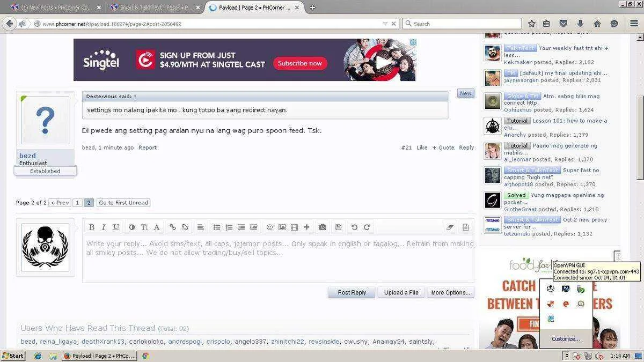The image size is (644, 362).
Task: Bookmark this page with star icon
Action: (531, 24)
